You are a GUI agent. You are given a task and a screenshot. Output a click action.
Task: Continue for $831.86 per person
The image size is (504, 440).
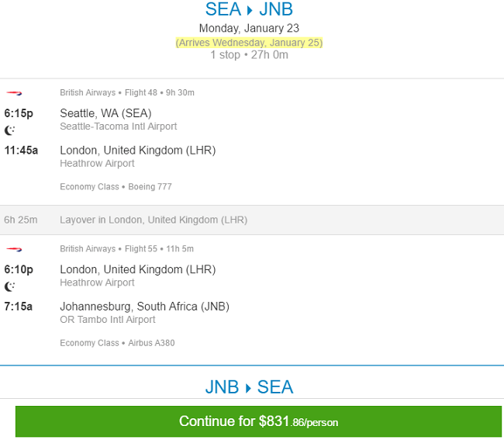[258, 421]
